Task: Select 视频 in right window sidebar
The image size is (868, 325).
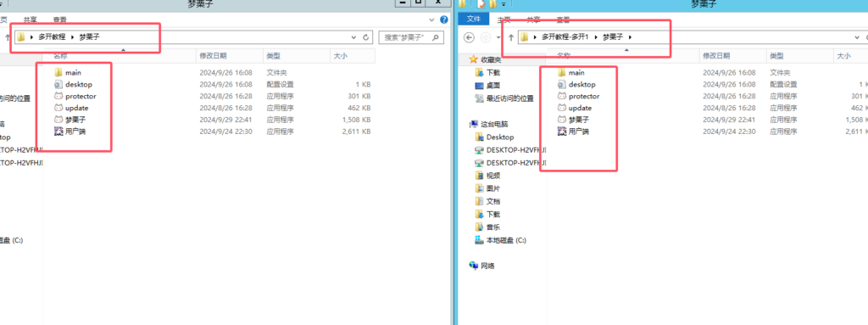Action: pos(493,176)
